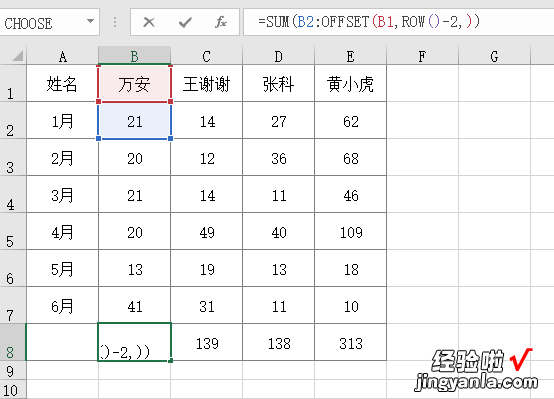The image size is (554, 399).
Task: Select row 8 header
Action: pos(13,342)
